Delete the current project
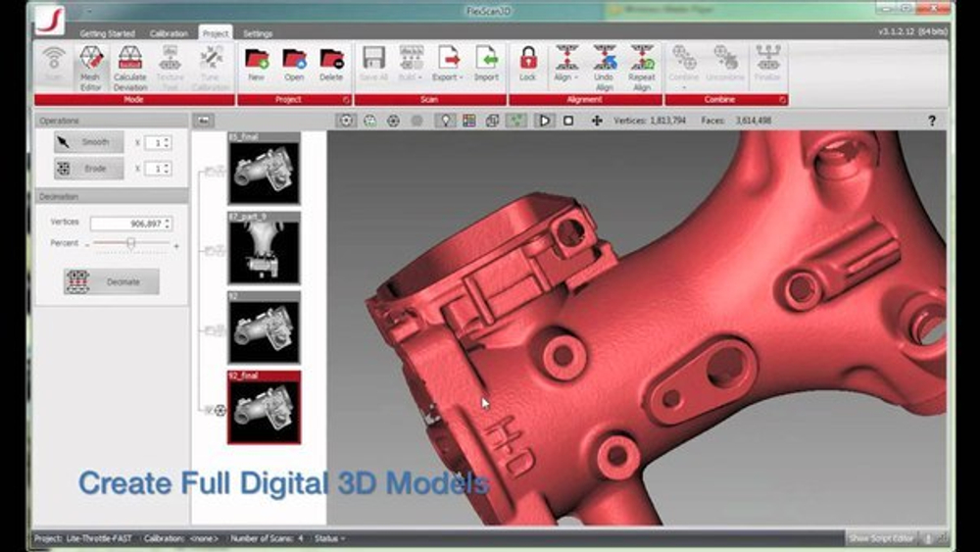The image size is (980, 552). point(331,65)
